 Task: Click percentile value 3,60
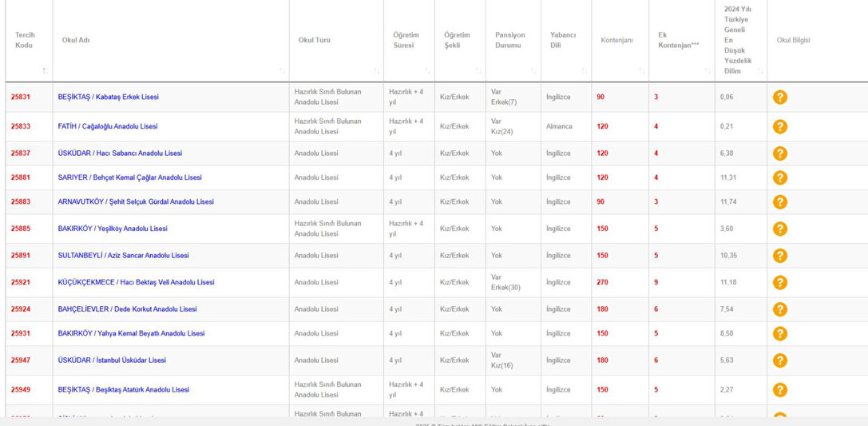pyautogui.click(x=727, y=229)
